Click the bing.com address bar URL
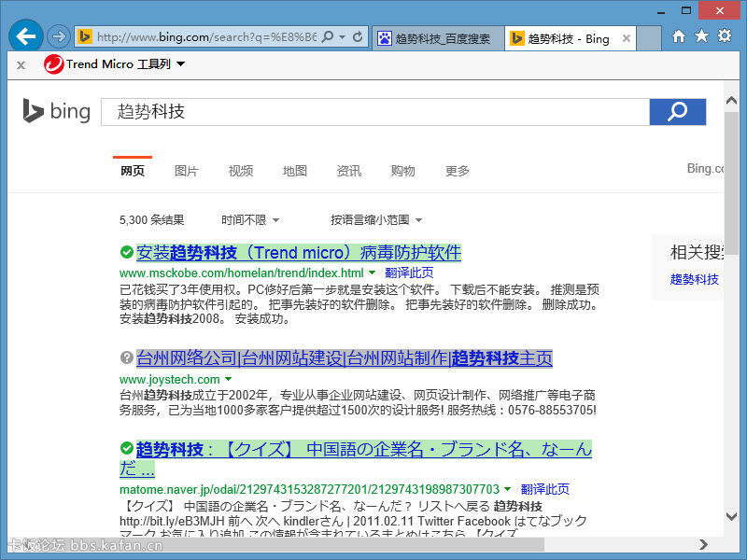This screenshot has height=560, width=747. [x=206, y=36]
